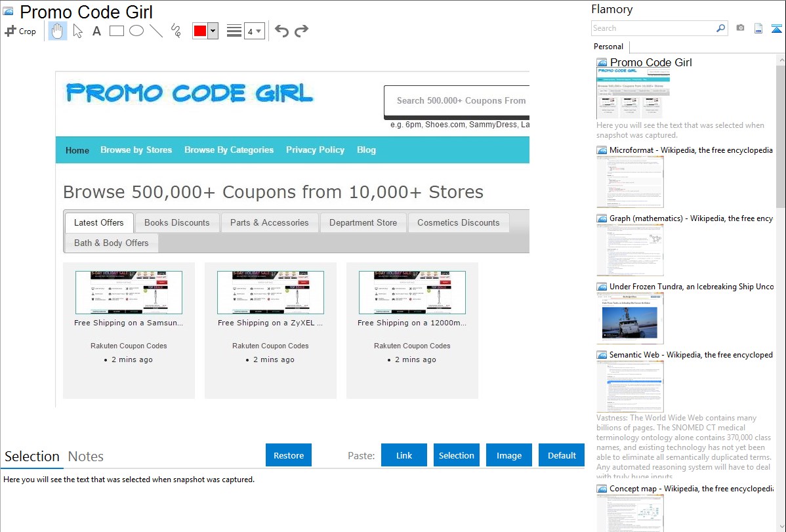Click the snapshot icon before Graph (mathematics) entry
Screen dimensions: 786x532
point(602,218)
